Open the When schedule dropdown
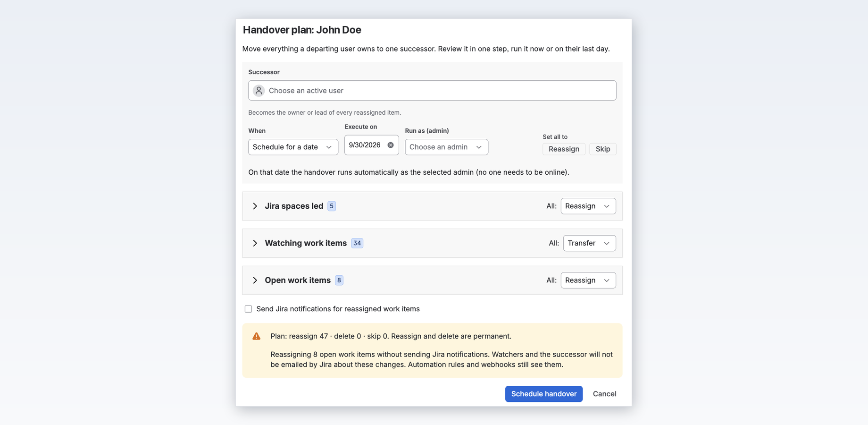 pyautogui.click(x=293, y=147)
